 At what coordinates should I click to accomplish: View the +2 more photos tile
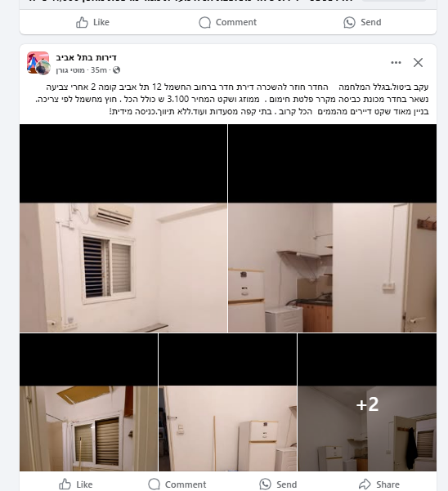(x=367, y=402)
